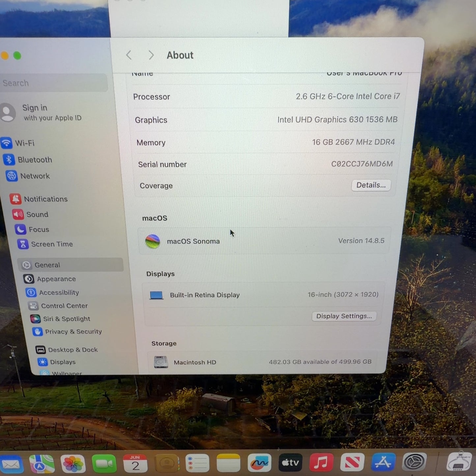Click the "Version 14.8.5" text

click(361, 241)
